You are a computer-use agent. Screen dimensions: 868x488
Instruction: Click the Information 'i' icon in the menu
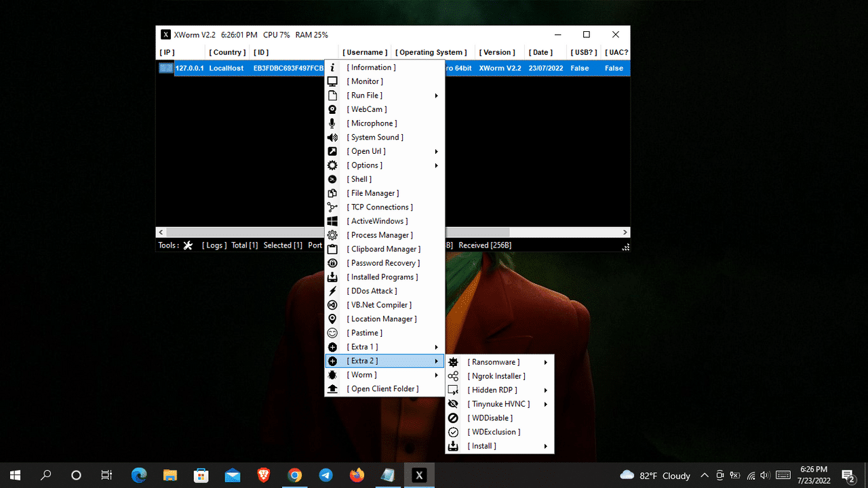pyautogui.click(x=332, y=68)
